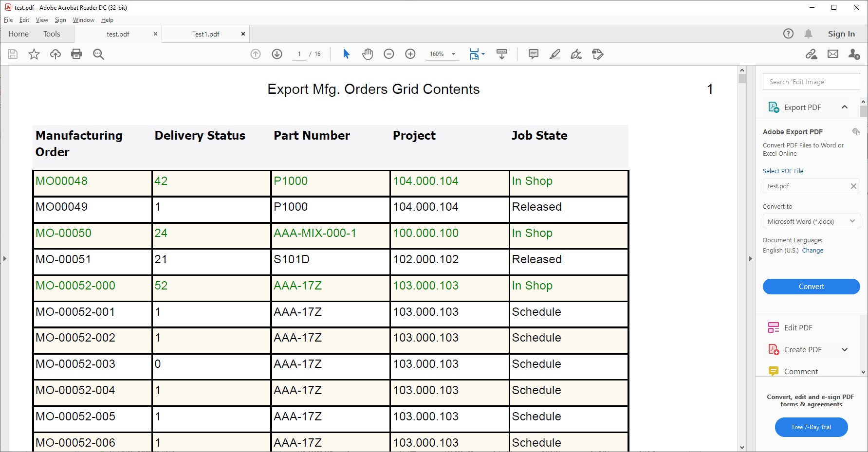Open the fit page options icon
Image resolution: width=868 pixels, height=452 pixels.
pyautogui.click(x=477, y=54)
